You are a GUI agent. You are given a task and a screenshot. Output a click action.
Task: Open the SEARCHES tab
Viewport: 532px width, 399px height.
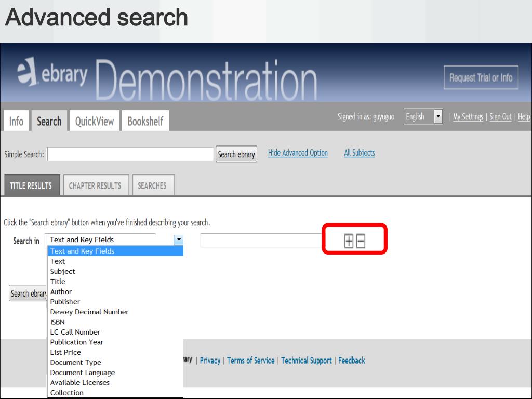pos(153,185)
